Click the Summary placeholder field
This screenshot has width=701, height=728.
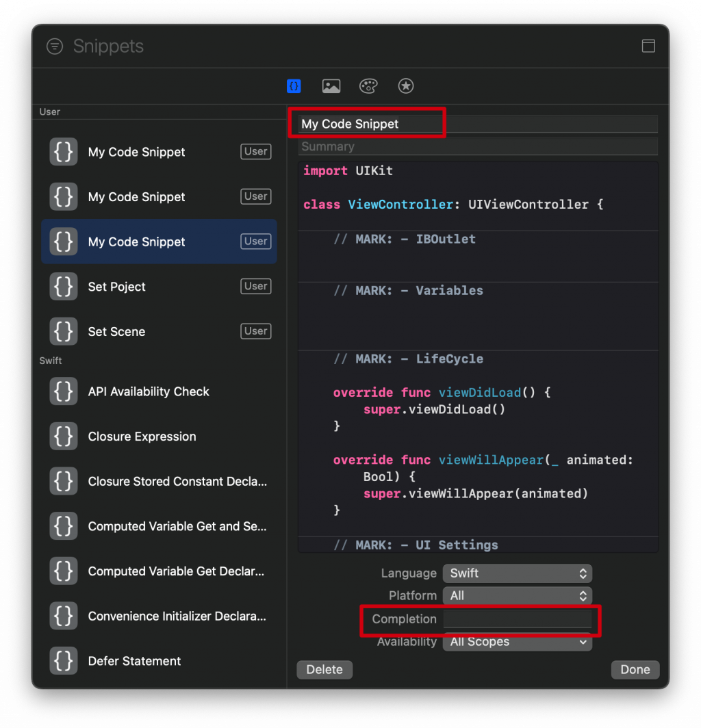[478, 146]
